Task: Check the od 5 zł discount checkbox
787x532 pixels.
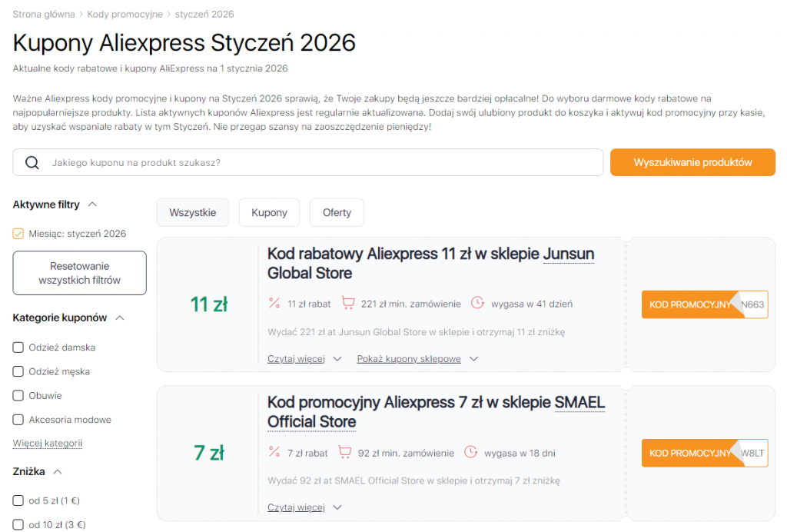Action: click(x=18, y=500)
